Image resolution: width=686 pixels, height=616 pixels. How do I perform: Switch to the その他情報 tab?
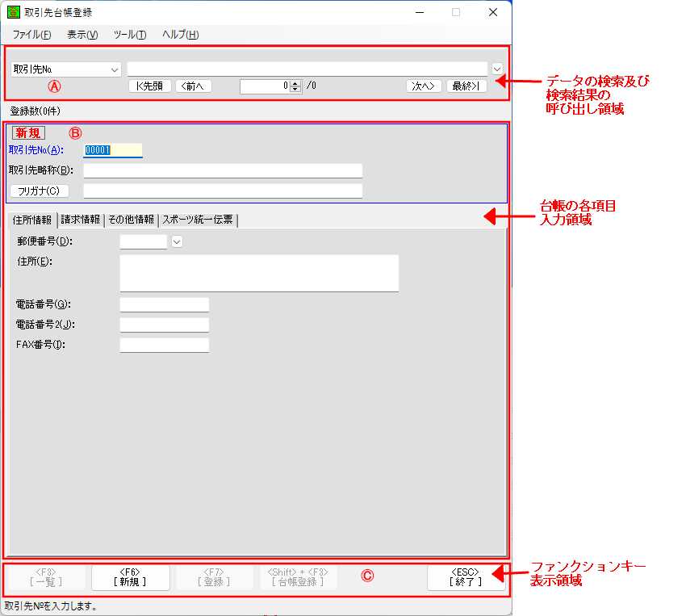pyautogui.click(x=132, y=220)
